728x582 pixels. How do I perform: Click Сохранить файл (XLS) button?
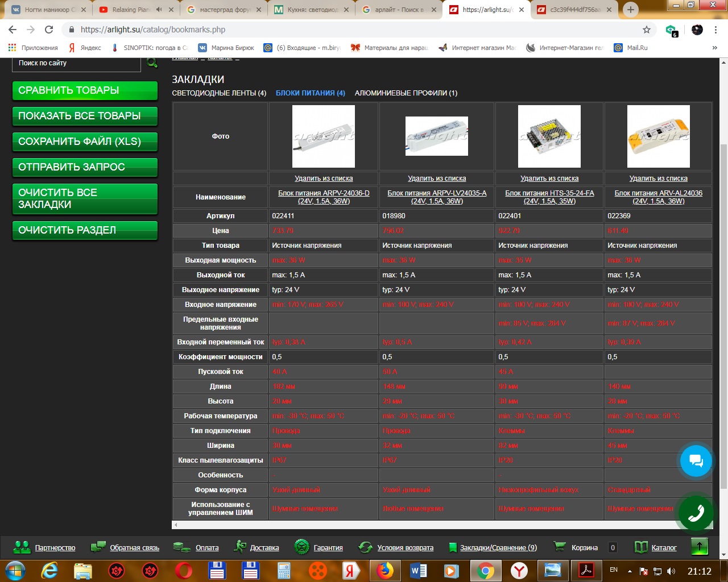tap(85, 142)
